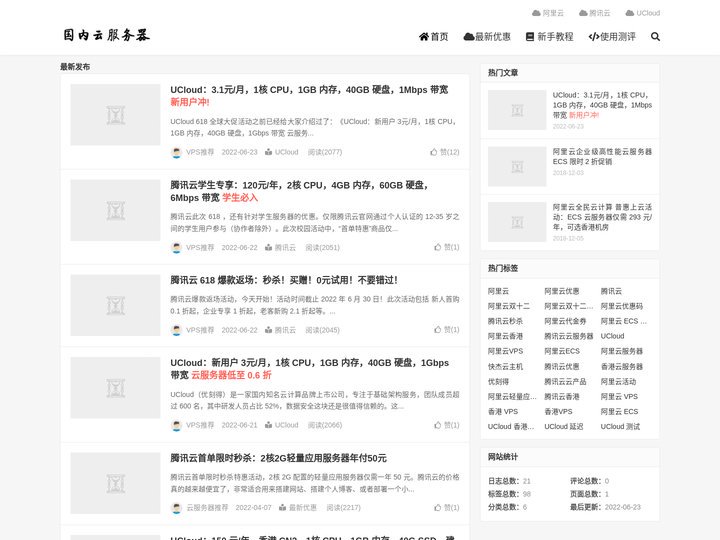Select tag 阿里云VPS
The image size is (720, 540).
[x=505, y=351]
